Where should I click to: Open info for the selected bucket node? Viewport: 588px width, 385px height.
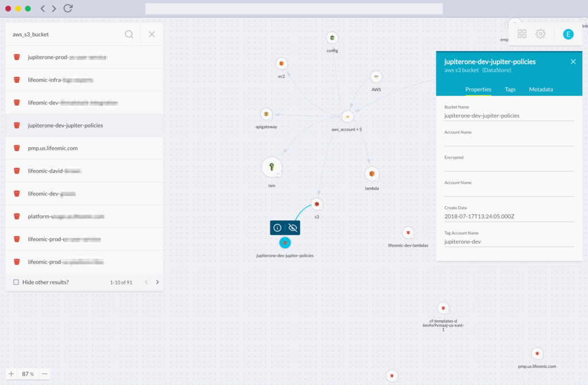[x=277, y=228]
